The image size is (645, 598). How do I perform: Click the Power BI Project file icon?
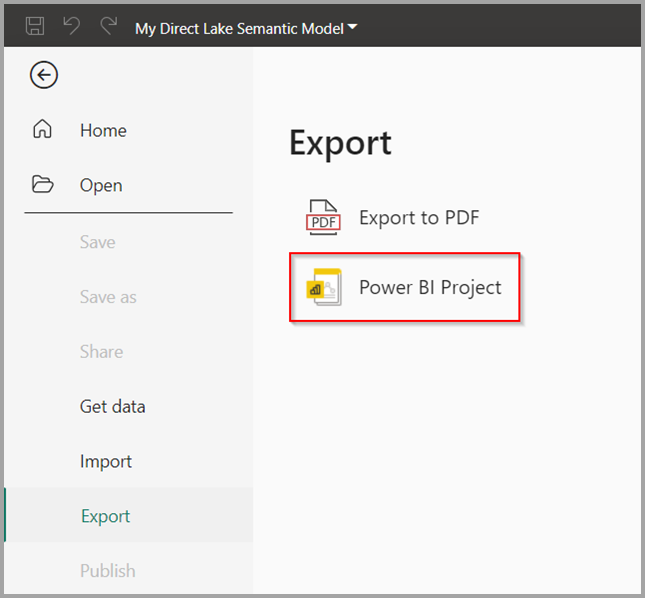324,287
